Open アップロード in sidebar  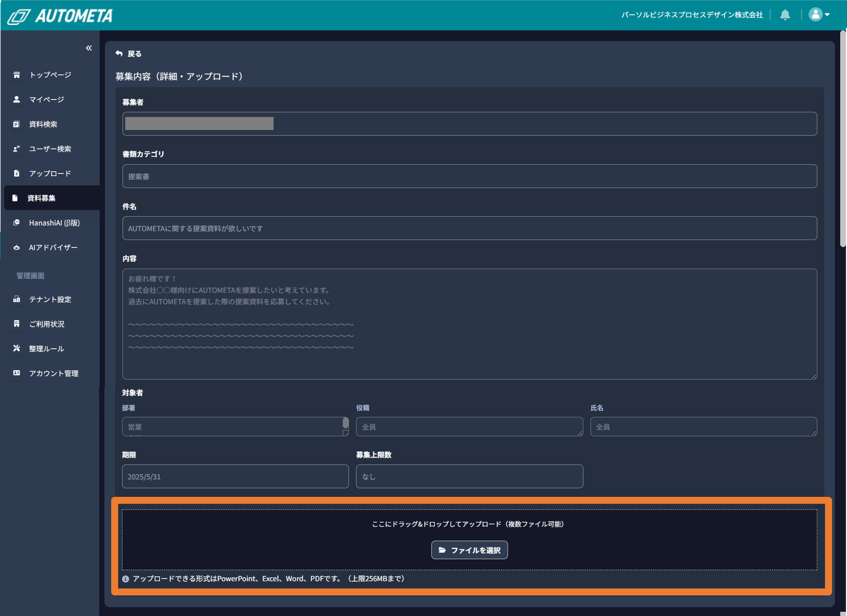point(50,173)
